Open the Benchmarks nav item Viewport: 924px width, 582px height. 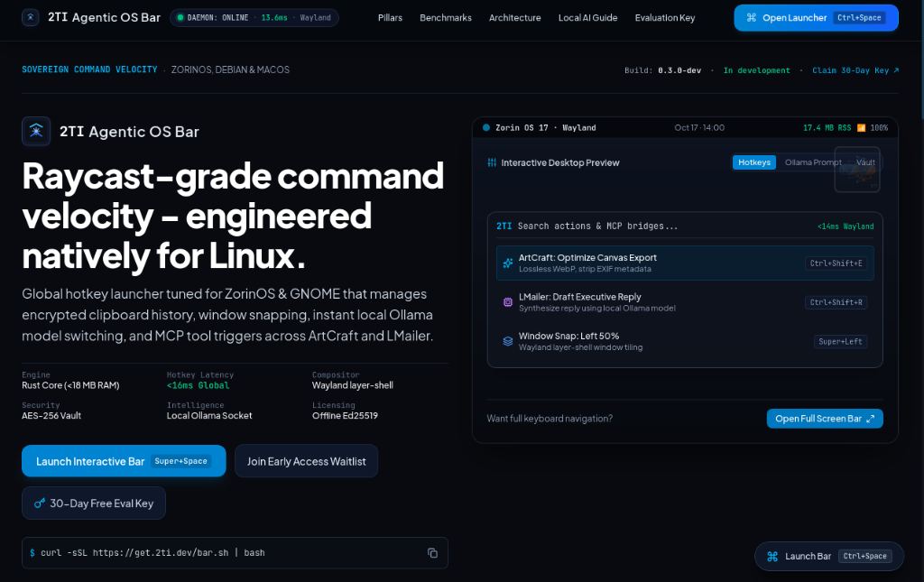point(446,18)
